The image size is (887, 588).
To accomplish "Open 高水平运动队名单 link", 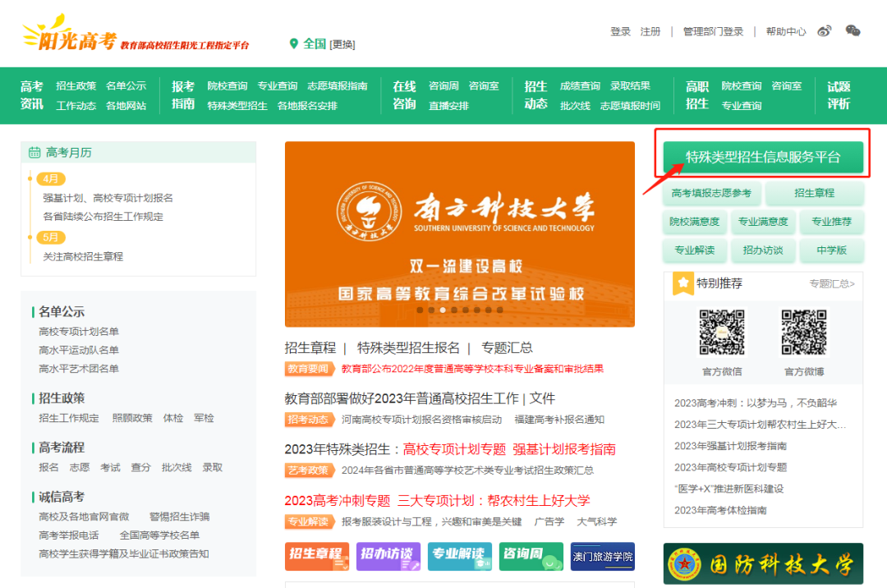I will [79, 350].
